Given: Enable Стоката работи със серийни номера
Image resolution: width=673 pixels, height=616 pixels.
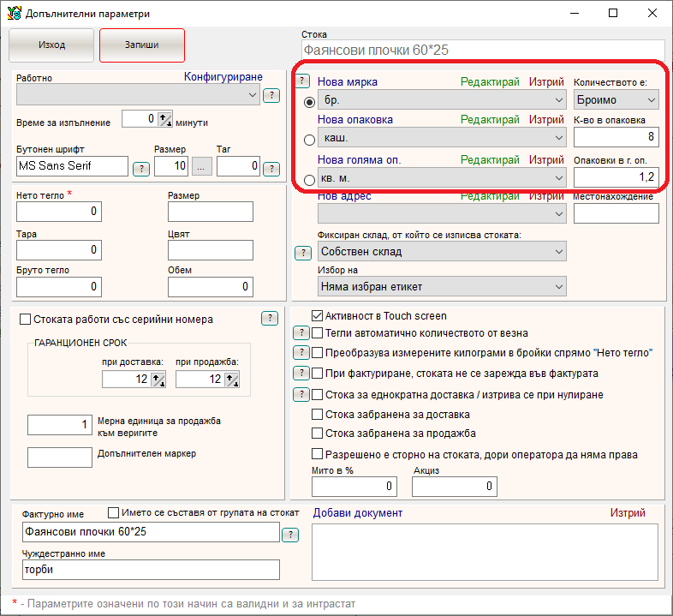Looking at the screenshot, I should 26,320.
